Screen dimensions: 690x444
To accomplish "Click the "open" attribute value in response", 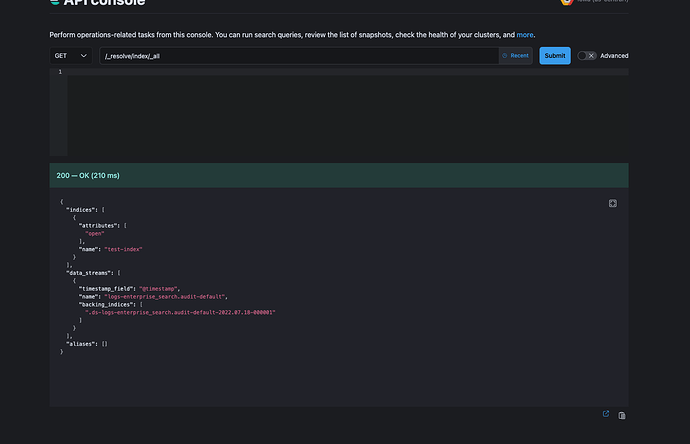I will coord(95,233).
